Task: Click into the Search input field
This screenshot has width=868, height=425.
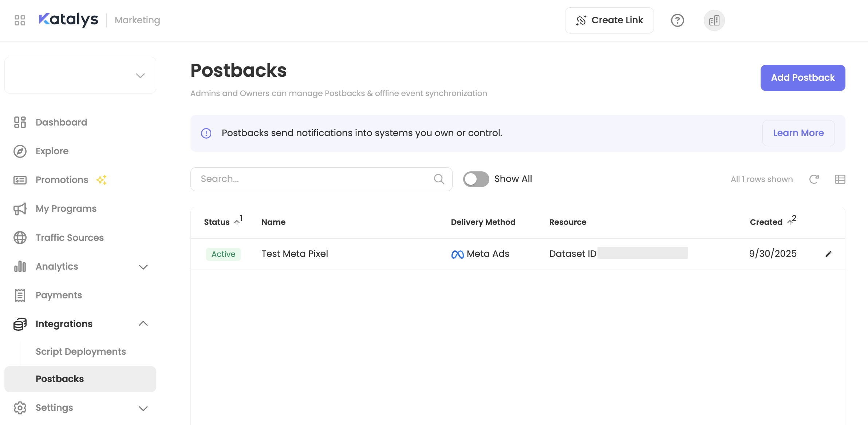Action: pyautogui.click(x=313, y=179)
